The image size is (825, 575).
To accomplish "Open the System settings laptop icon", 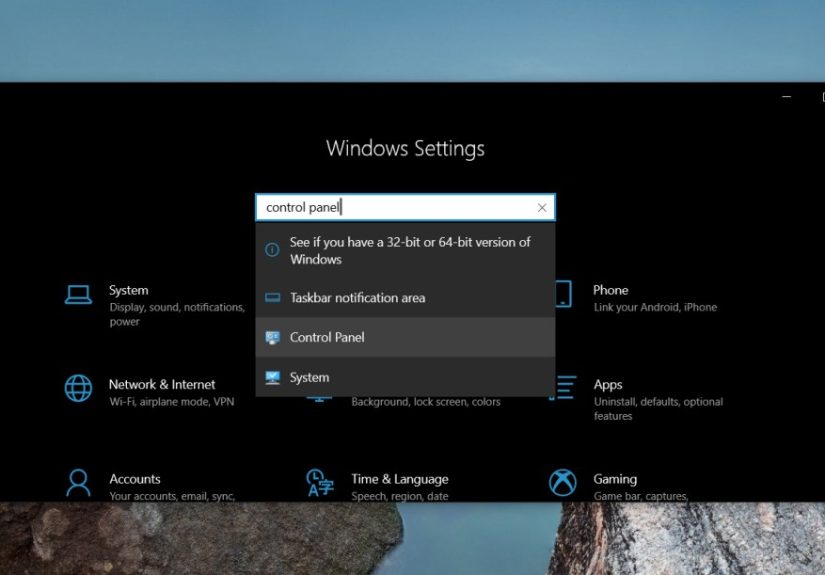I will pyautogui.click(x=78, y=295).
